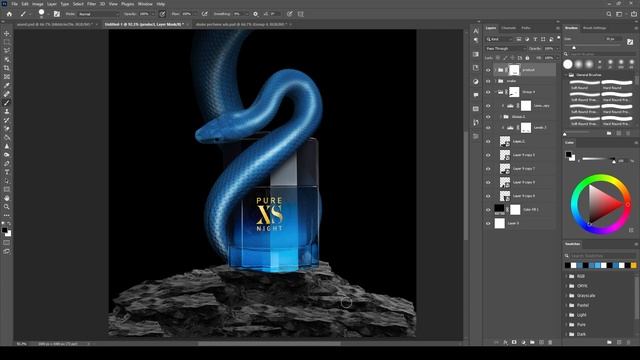The width and height of the screenshot is (640, 360).
Task: Open the Kind layer filter dropdown
Action: (499, 39)
